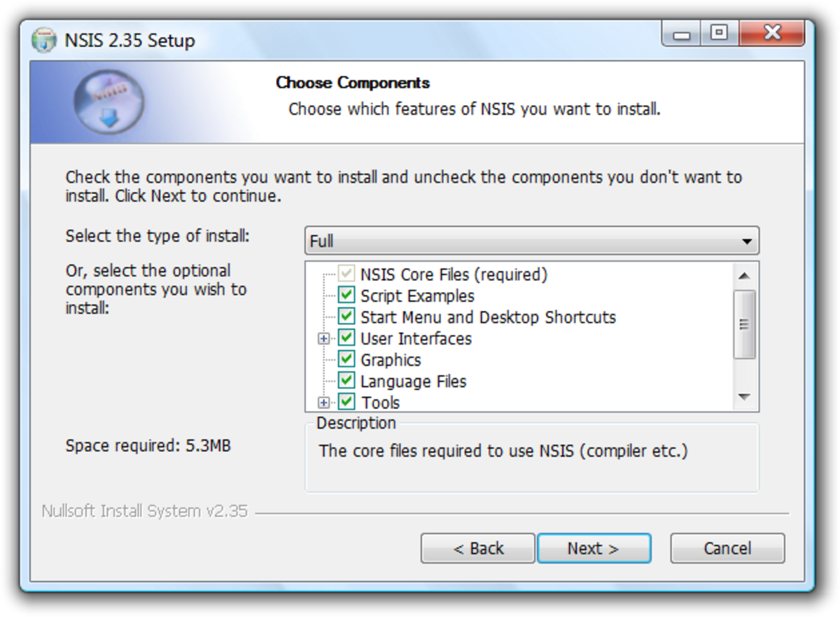Image resolution: width=840 pixels, height=617 pixels.
Task: Uncheck Start Menu and Desktop Shortcuts checkbox
Action: point(346,317)
